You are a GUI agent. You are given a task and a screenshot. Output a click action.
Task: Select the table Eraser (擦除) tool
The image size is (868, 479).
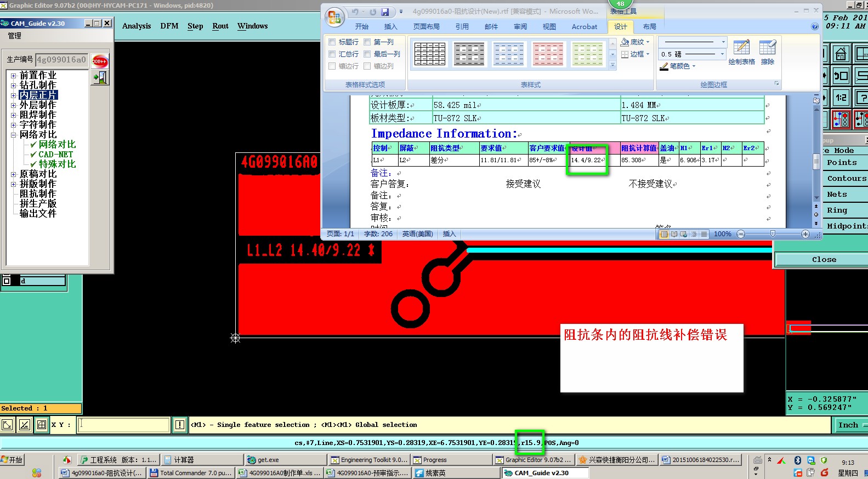pyautogui.click(x=768, y=52)
